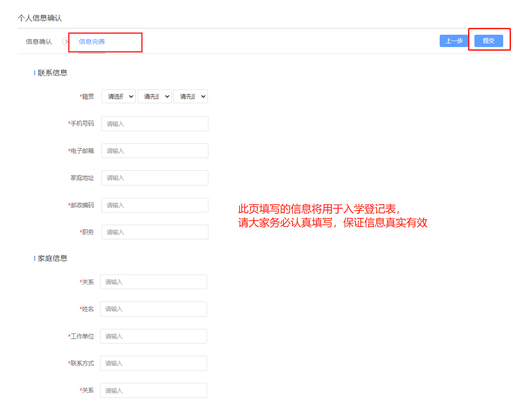Focus the 联系方式 input field
This screenshot has height=402, width=532.
coord(154,363)
